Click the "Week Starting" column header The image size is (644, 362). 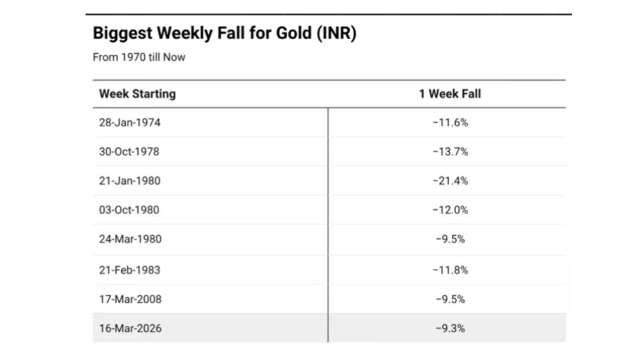pyautogui.click(x=137, y=94)
